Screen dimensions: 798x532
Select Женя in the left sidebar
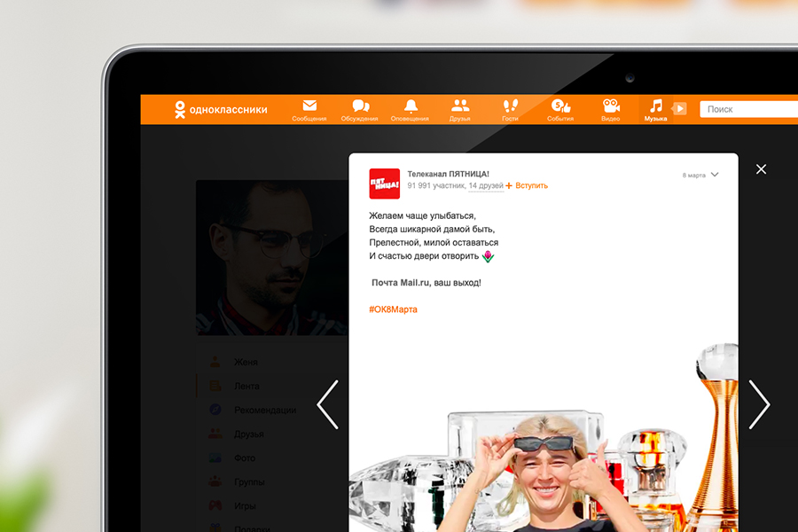click(246, 362)
